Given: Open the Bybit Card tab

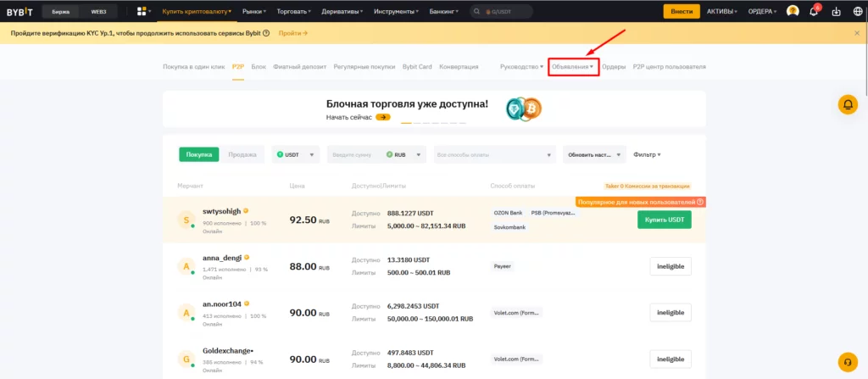Looking at the screenshot, I should pos(417,66).
